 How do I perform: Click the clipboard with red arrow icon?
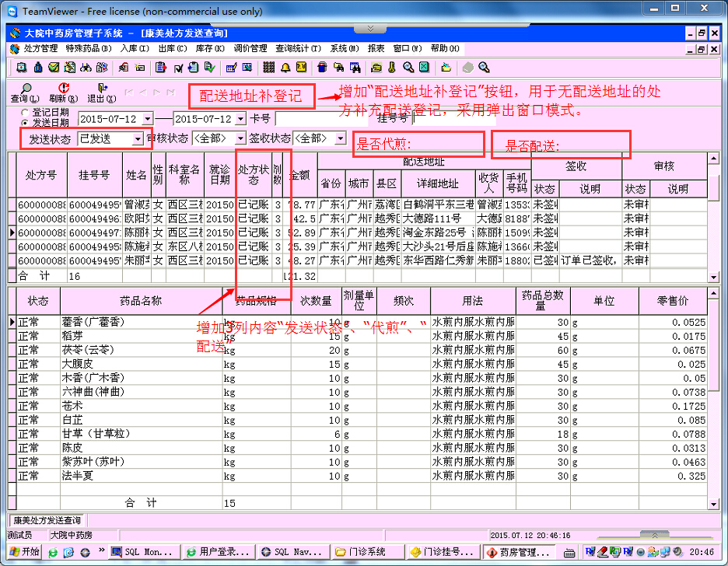161,68
